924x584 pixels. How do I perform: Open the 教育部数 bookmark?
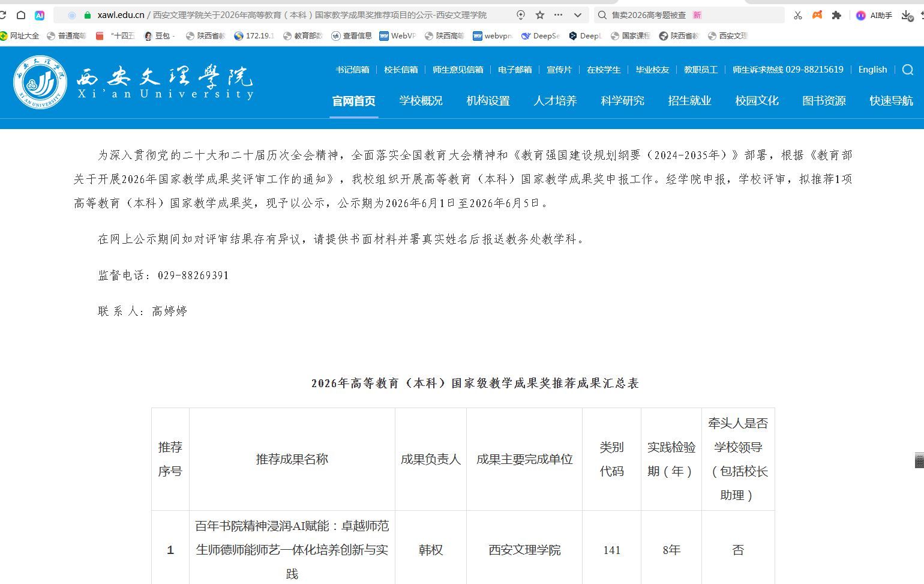tap(303, 36)
